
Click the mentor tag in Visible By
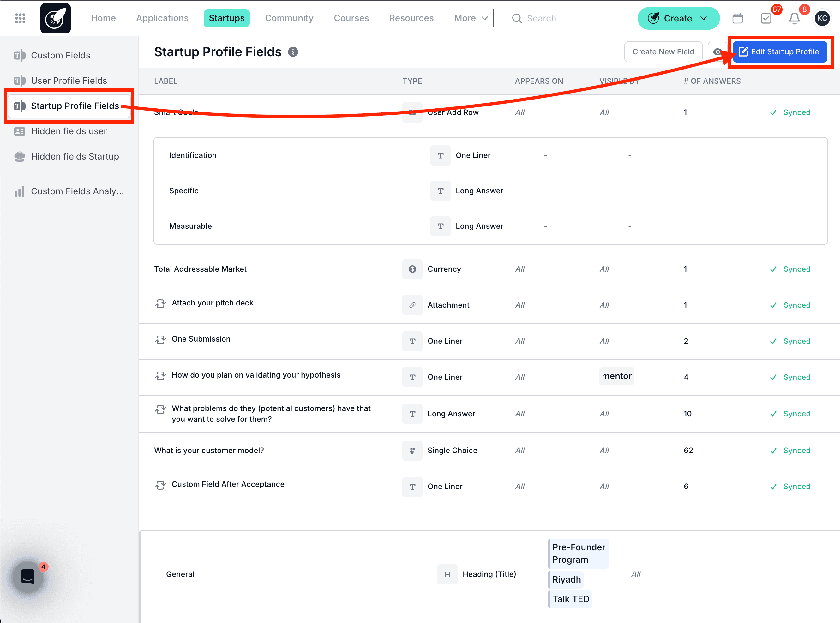point(616,376)
